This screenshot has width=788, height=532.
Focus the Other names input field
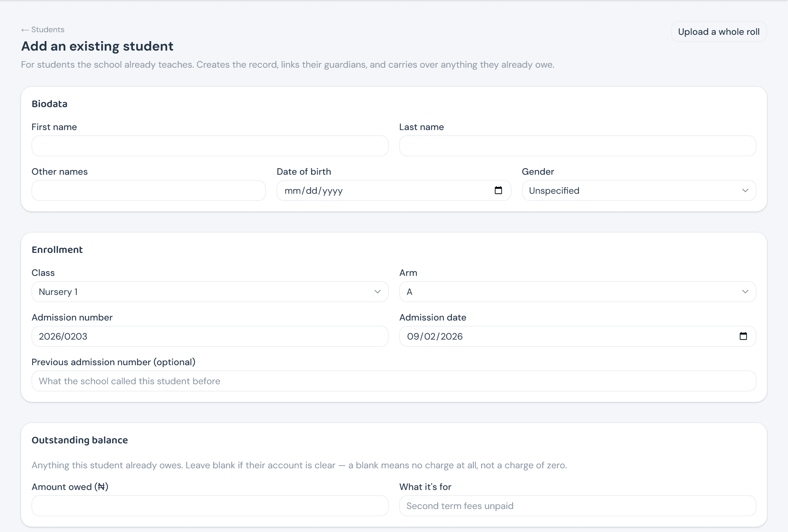click(148, 190)
